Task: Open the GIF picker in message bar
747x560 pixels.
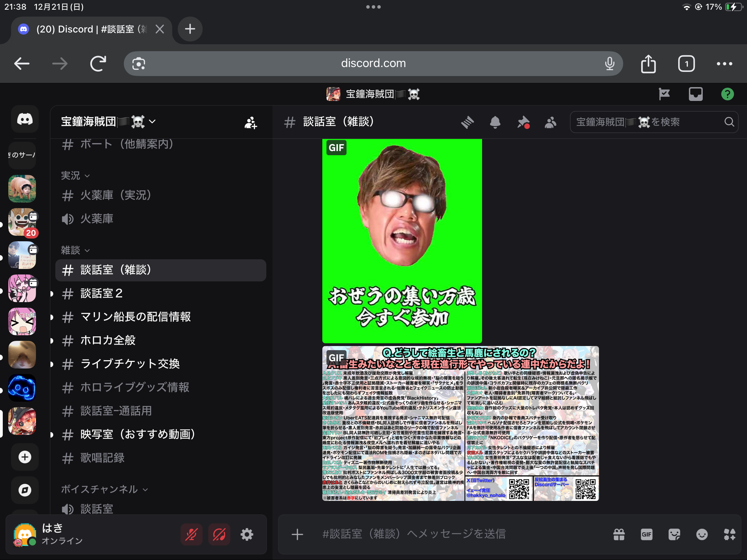Action: point(646,534)
